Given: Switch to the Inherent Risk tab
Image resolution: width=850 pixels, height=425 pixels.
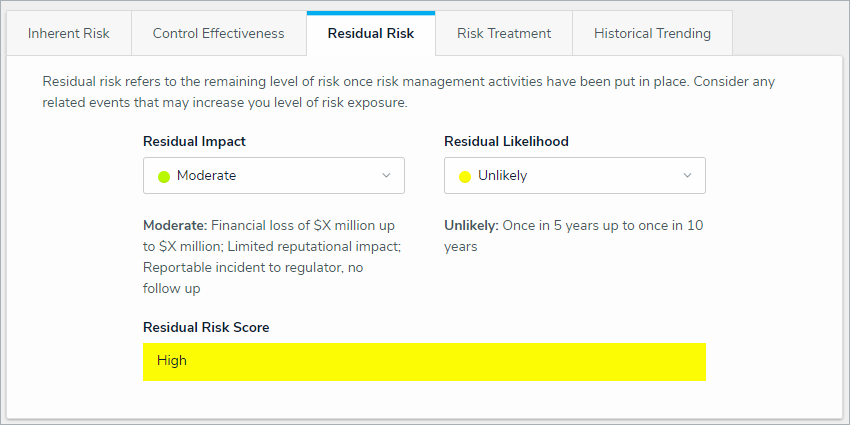Looking at the screenshot, I should coord(69,33).
